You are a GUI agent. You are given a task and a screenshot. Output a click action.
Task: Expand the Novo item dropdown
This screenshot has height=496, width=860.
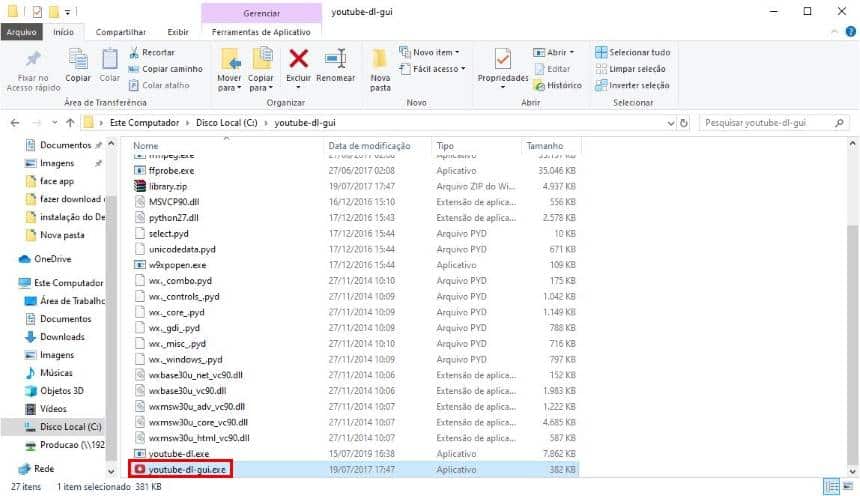[x=457, y=53]
